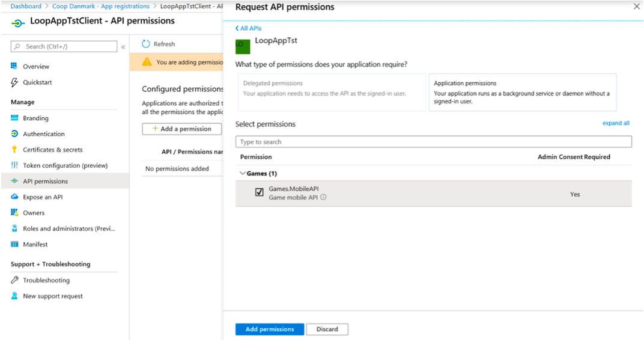Click the Owners icon in sidebar

coord(14,213)
